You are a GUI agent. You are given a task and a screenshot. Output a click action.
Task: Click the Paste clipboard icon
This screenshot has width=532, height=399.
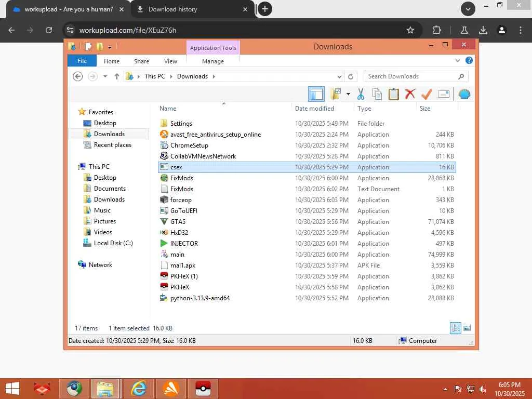coord(394,94)
